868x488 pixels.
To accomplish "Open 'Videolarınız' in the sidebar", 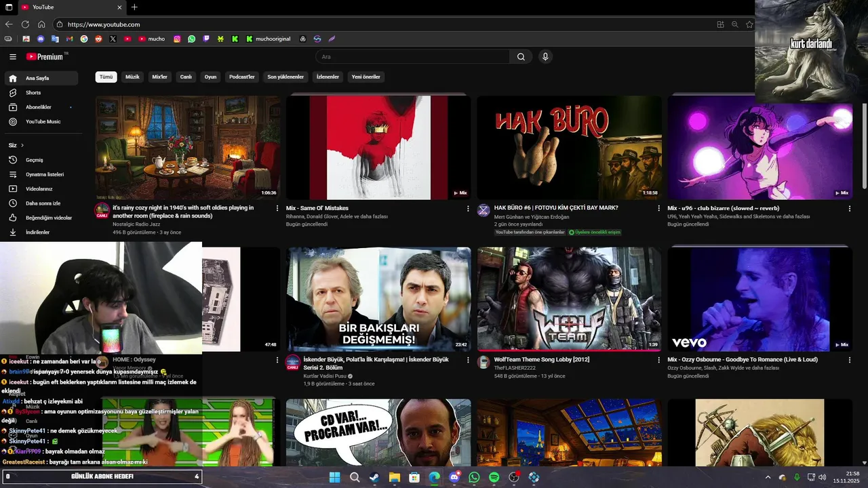I will 41,189.
